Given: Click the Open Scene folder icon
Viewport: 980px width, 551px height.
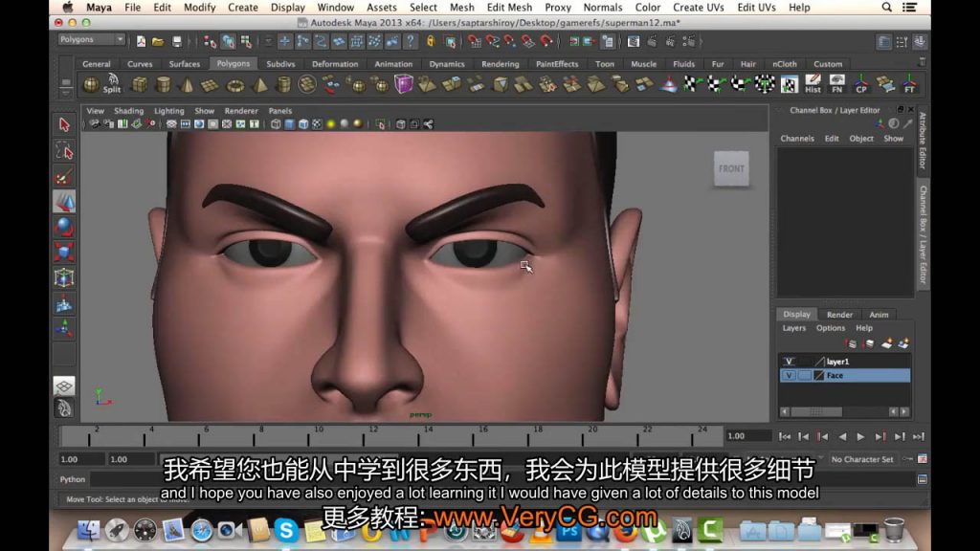Looking at the screenshot, I should pyautogui.click(x=158, y=42).
